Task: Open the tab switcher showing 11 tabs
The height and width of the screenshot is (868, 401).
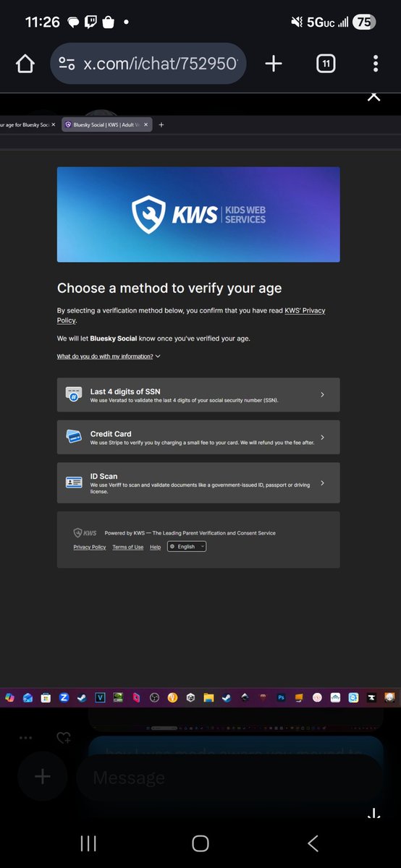Action: [326, 64]
